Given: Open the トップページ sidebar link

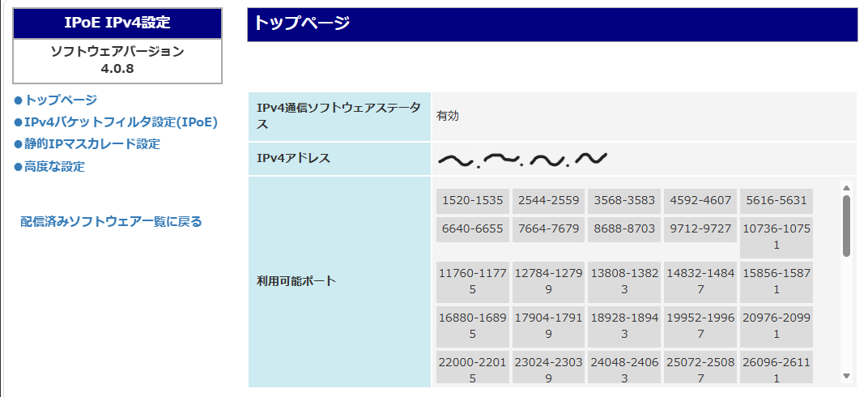Looking at the screenshot, I should coord(61,100).
